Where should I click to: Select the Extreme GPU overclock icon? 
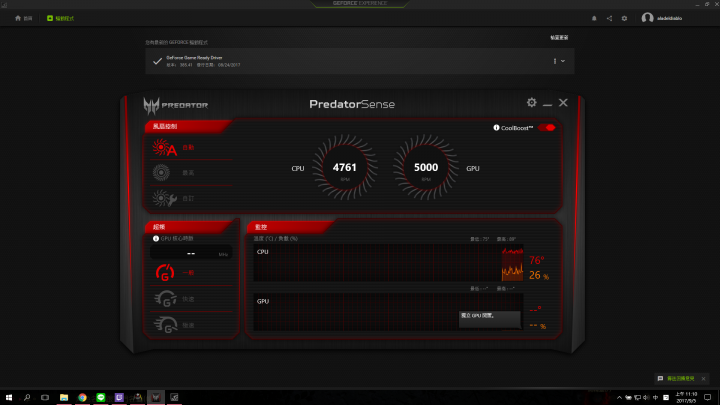click(165, 325)
